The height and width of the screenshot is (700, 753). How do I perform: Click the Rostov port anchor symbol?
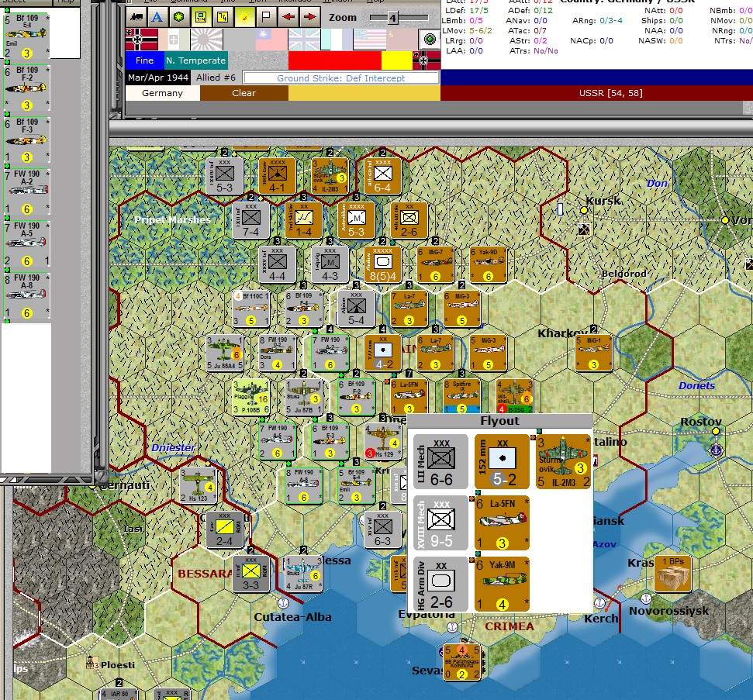coord(716,450)
